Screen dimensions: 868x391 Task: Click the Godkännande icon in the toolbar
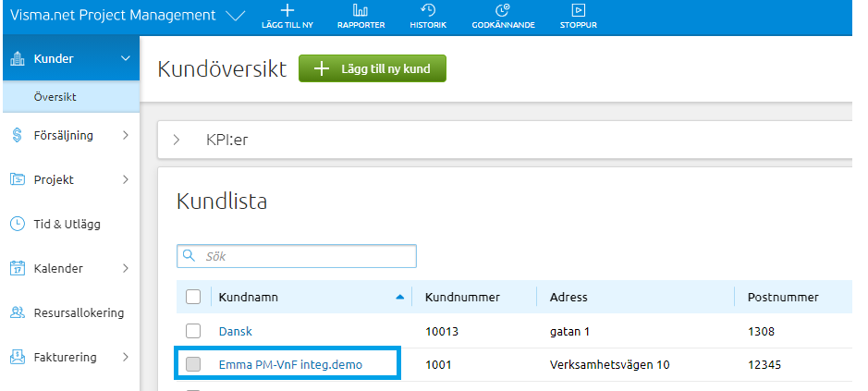(x=503, y=10)
